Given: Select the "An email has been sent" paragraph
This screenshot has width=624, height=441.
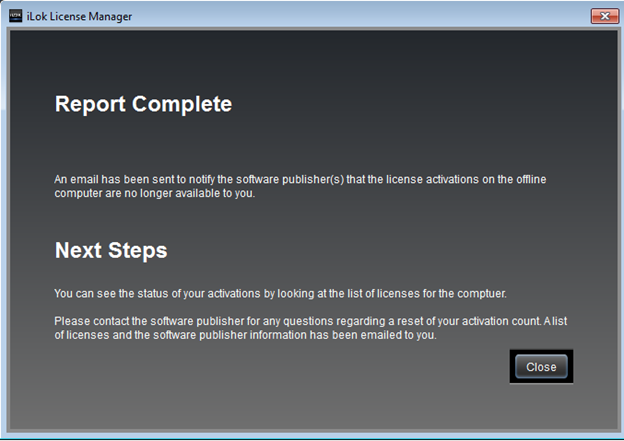Looking at the screenshot, I should pos(300,186).
